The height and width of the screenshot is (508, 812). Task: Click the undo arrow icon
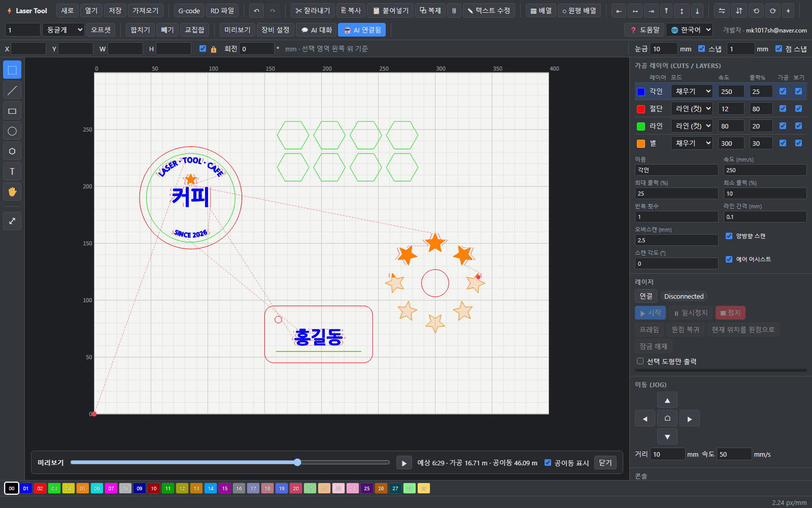tap(257, 11)
